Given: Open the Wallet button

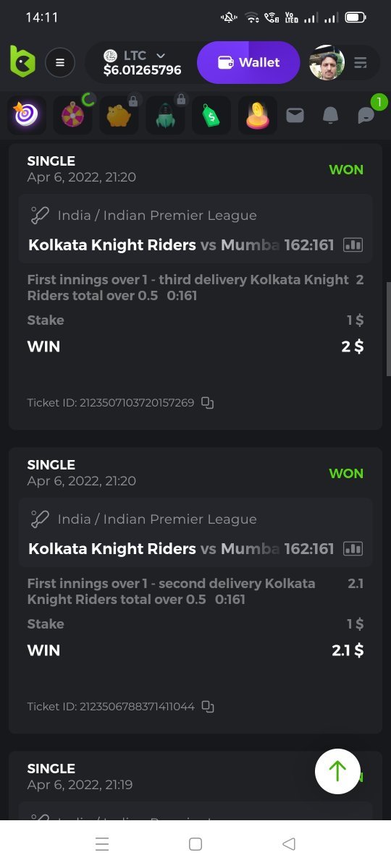Looking at the screenshot, I should tap(248, 62).
